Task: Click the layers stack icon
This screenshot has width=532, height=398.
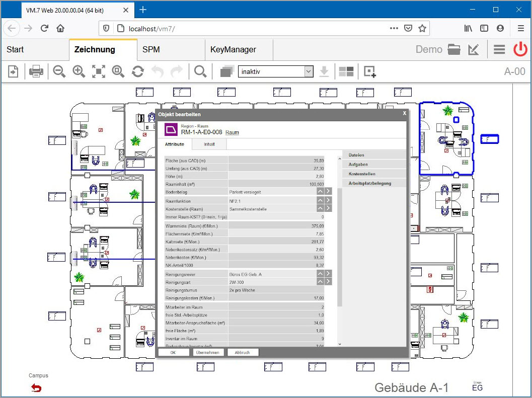Action: (x=227, y=71)
